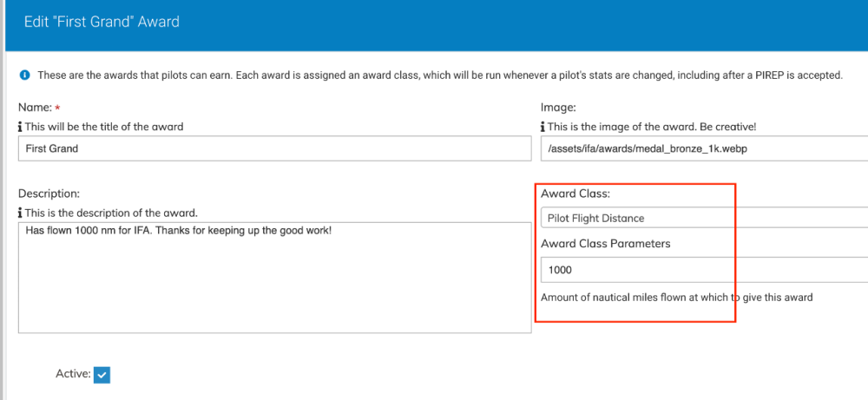Open the Award Class dropdown
The width and height of the screenshot is (868, 400).
703,218
